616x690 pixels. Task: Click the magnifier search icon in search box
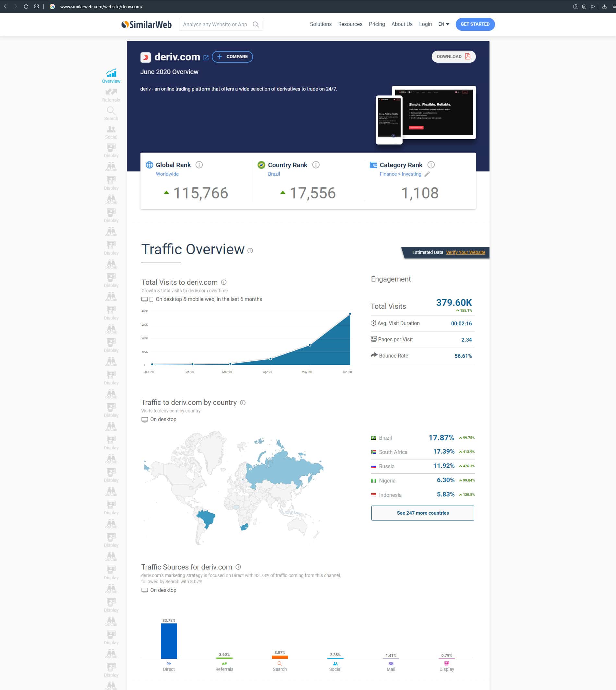point(256,24)
